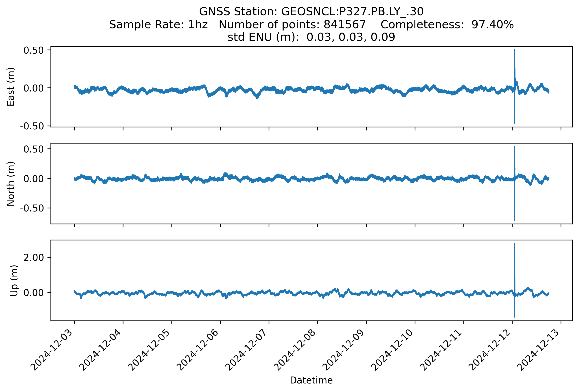Click the North (m) axis label

[x=11, y=184]
